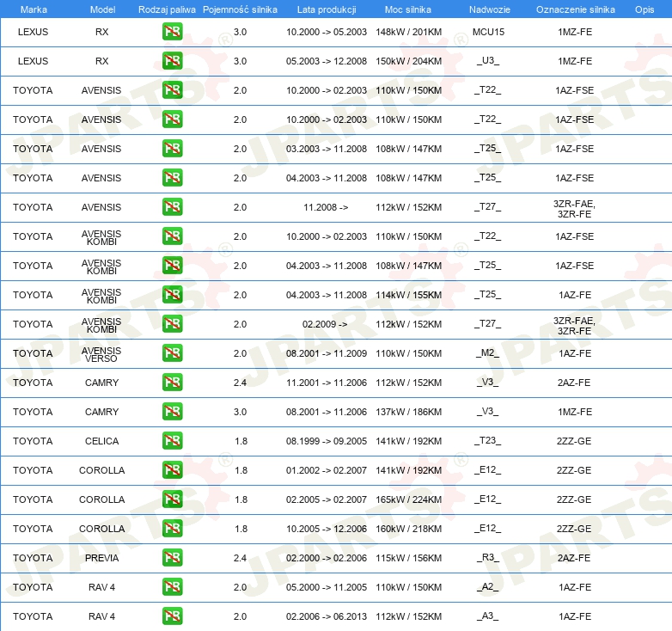Click the 114kW / 155KM power cell
672x631 pixels.
[408, 295]
